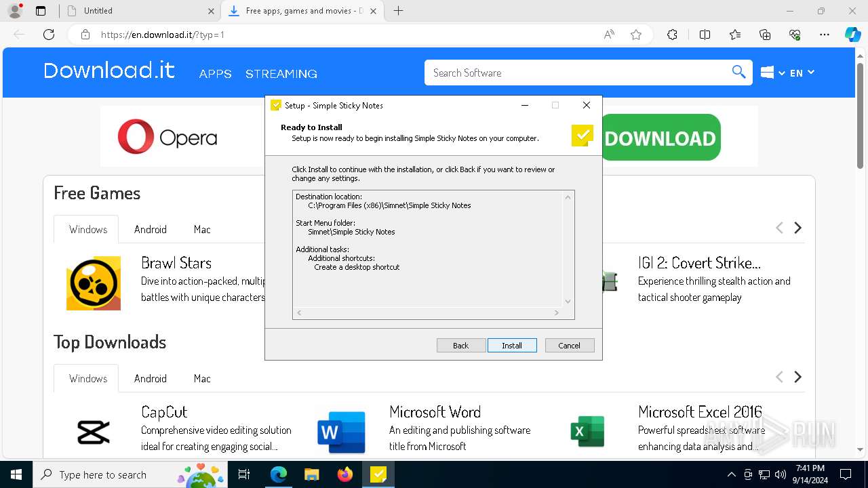Click the next arrow in Top Downloads carousel
The width and height of the screenshot is (868, 488).
click(x=798, y=377)
